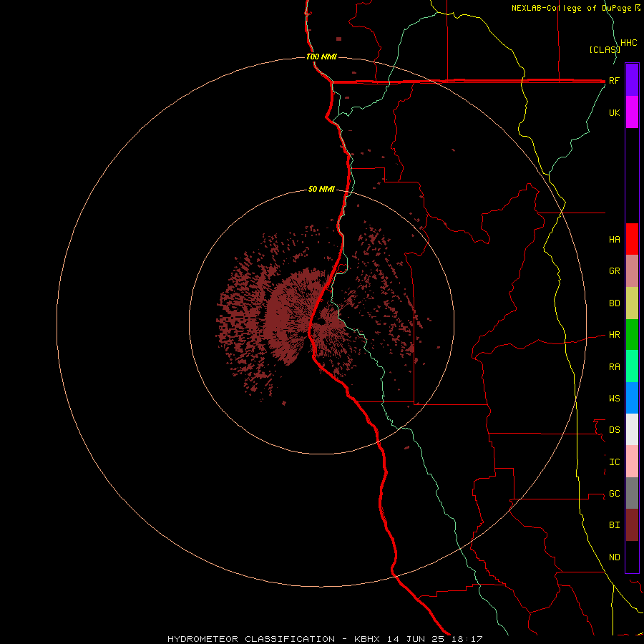This screenshot has width=644, height=644.
Task: Click the GC legend label
Action: pos(615,494)
